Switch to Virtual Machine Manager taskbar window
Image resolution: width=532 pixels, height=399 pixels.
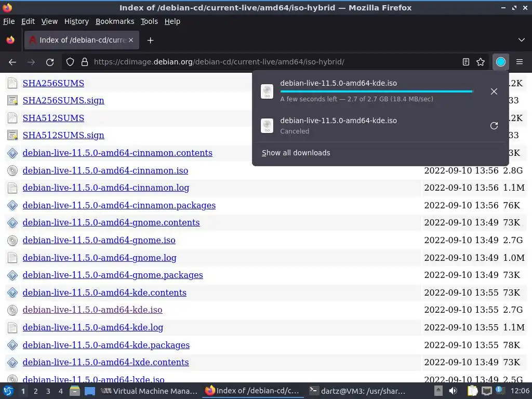point(149,391)
